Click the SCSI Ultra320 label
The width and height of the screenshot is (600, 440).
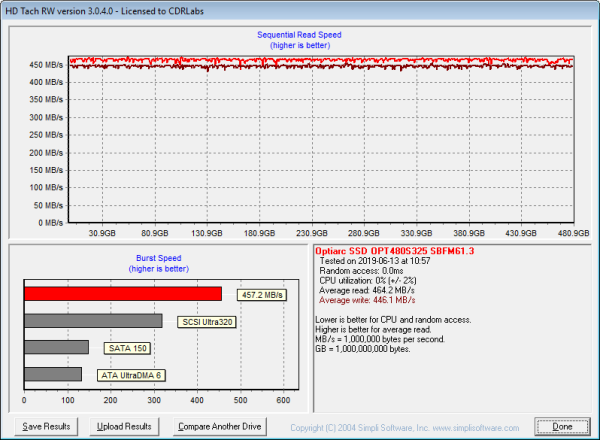207,322
